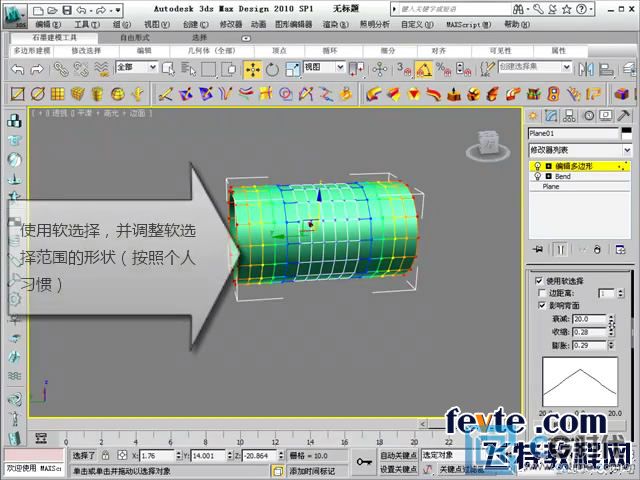Open the 渲染(R) menu

(x=336, y=24)
